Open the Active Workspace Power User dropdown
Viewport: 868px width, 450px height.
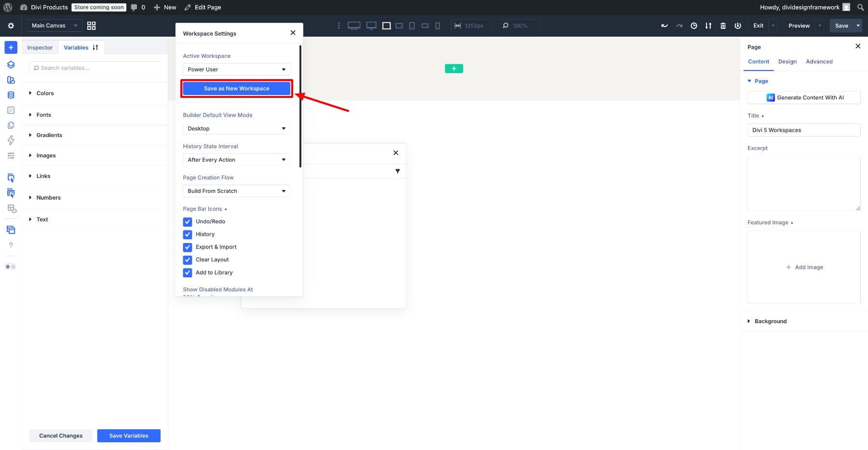[x=236, y=69]
